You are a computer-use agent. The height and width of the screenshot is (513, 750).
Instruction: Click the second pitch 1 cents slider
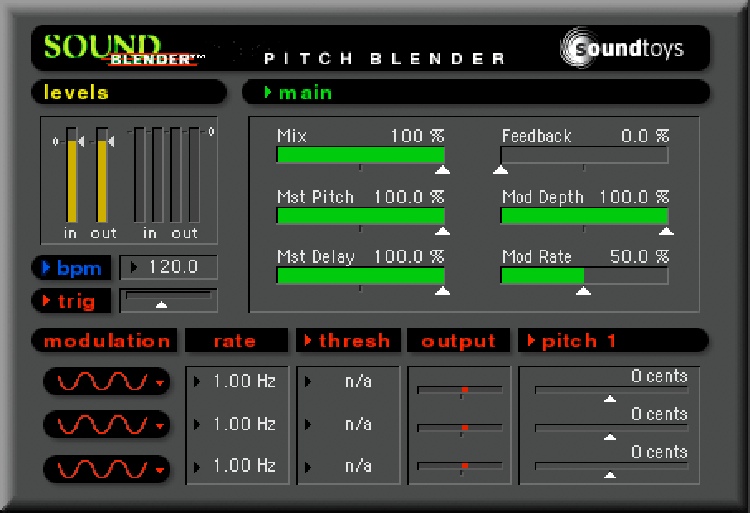coord(611,430)
